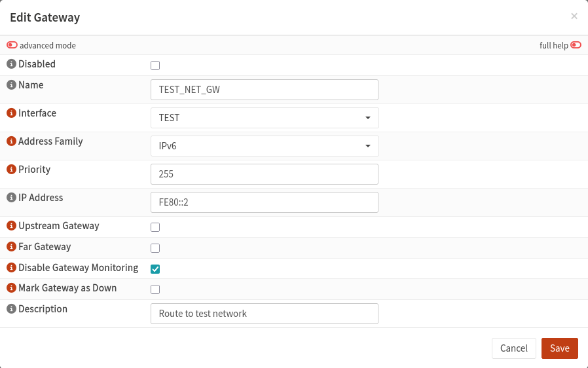Uncheck Disable Gateway Monitoring checkbox
The width and height of the screenshot is (588, 368).
pyautogui.click(x=155, y=268)
